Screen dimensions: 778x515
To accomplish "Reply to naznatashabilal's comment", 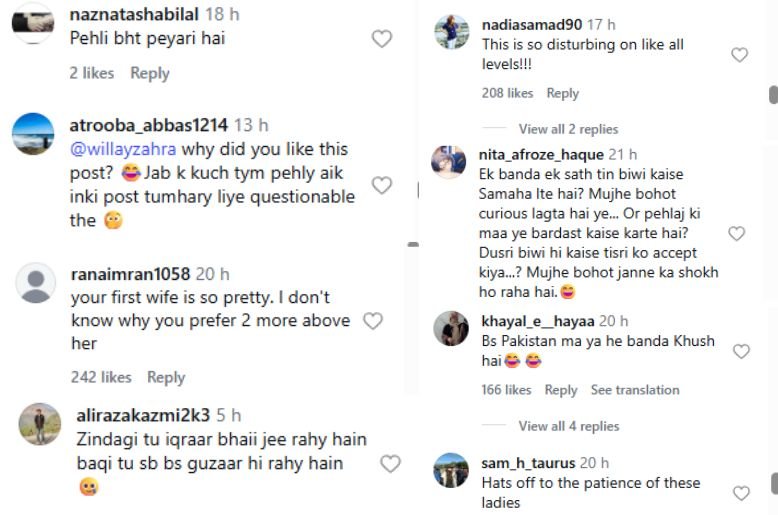I will pos(149,73).
